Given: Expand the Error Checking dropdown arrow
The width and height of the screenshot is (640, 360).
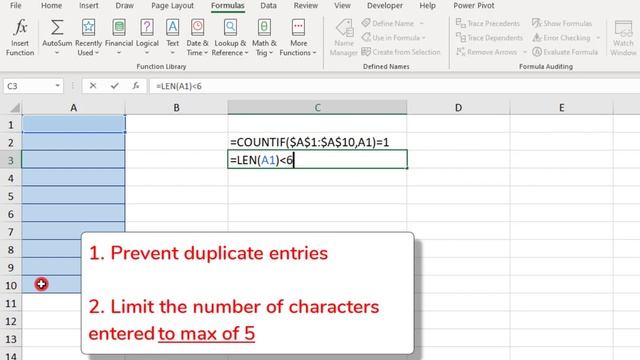Looking at the screenshot, I should point(598,38).
